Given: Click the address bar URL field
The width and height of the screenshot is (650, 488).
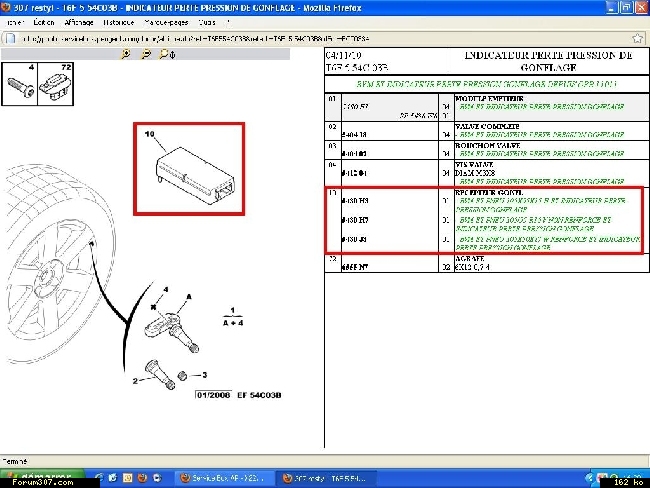Looking at the screenshot, I should (x=323, y=39).
